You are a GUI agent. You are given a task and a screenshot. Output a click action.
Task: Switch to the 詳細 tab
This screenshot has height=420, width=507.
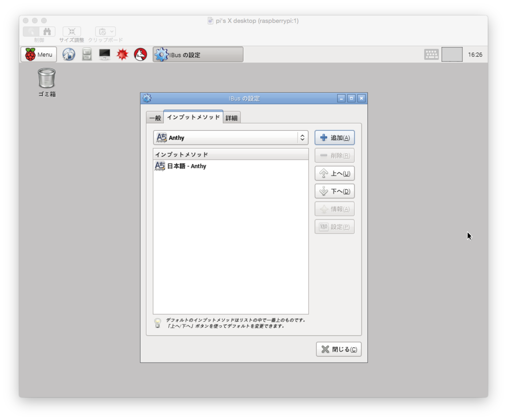tap(232, 118)
